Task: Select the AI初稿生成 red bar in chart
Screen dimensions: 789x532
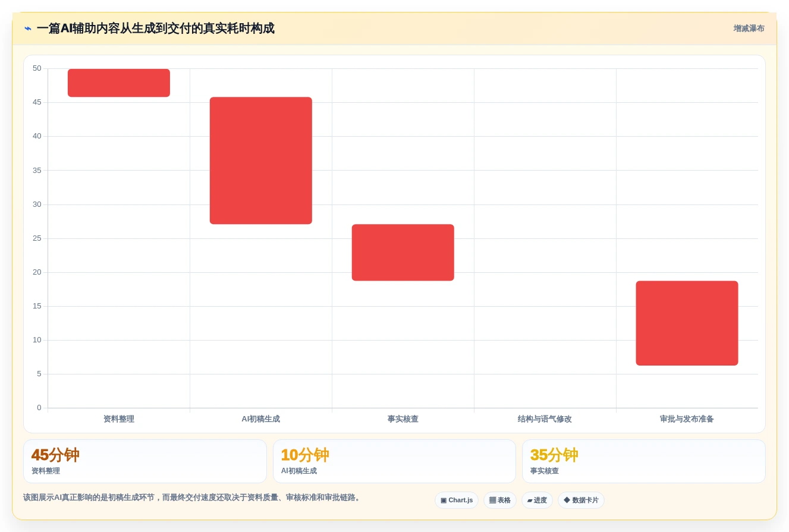Action: (261, 160)
